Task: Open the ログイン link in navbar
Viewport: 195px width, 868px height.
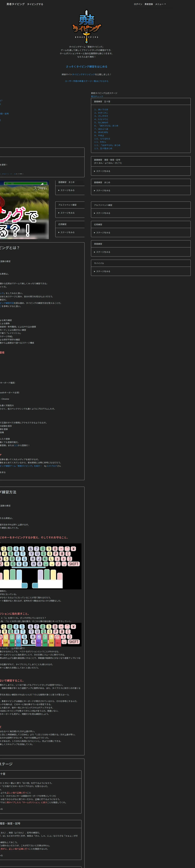Action: [x=138, y=4]
